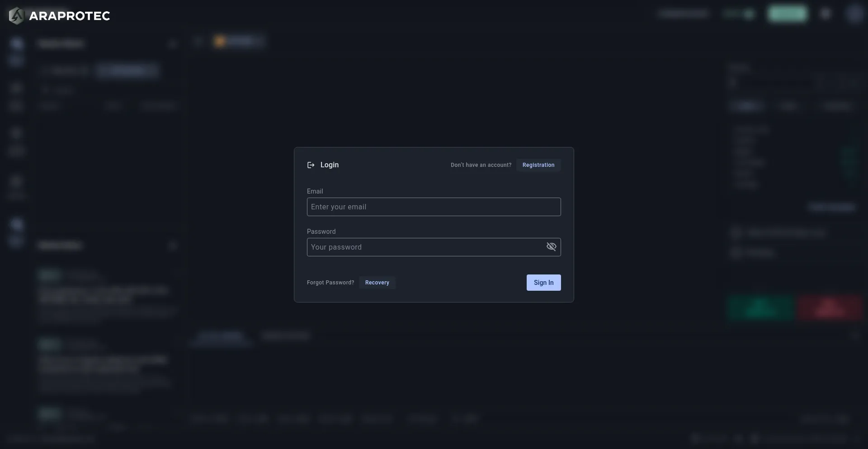Click the Araprotec logo emblem

pyautogui.click(x=16, y=16)
